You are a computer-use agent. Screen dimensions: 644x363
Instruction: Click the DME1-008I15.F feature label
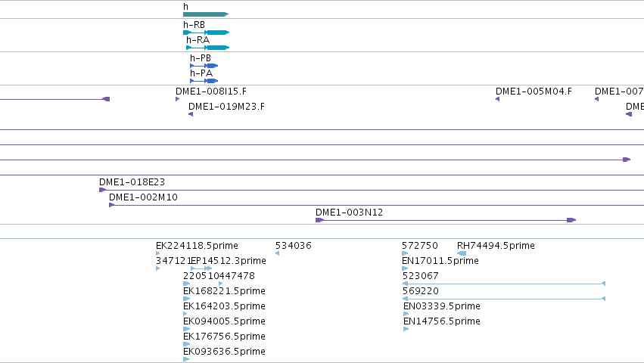(211, 92)
